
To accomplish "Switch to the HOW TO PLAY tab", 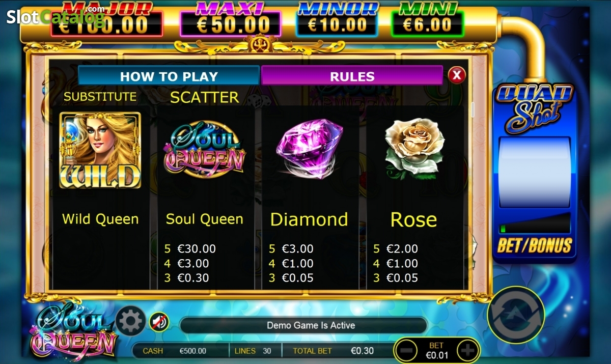I will tap(169, 76).
